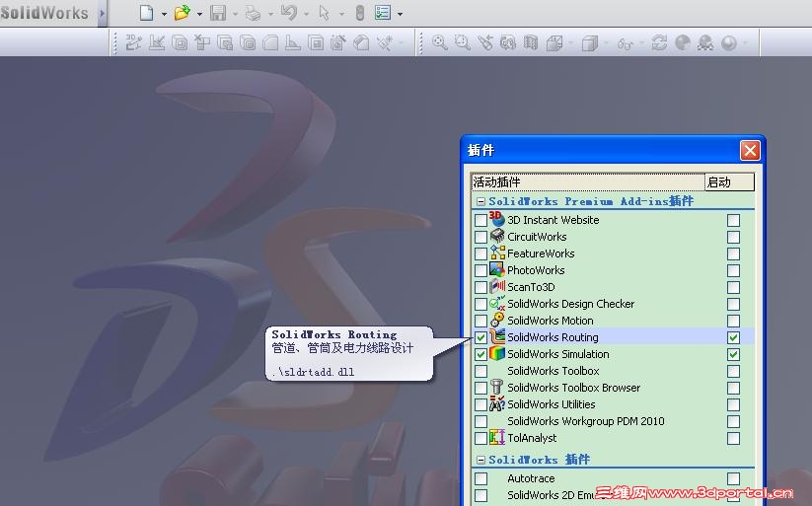Click the SolidWorks logo text
812x506 pixels.
pyautogui.click(x=44, y=13)
